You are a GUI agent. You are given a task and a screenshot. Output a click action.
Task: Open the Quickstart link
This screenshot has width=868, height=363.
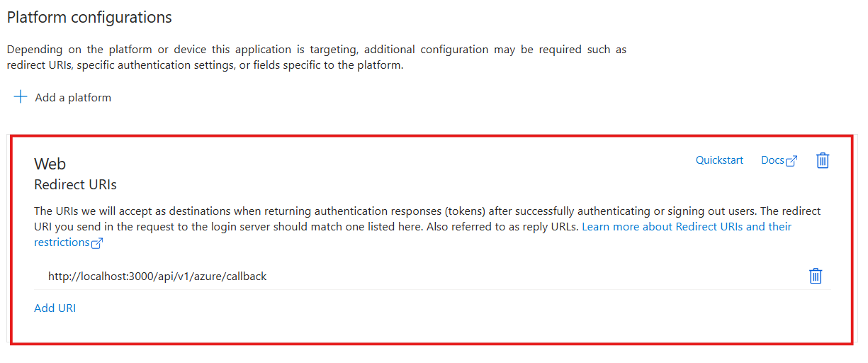click(x=719, y=160)
